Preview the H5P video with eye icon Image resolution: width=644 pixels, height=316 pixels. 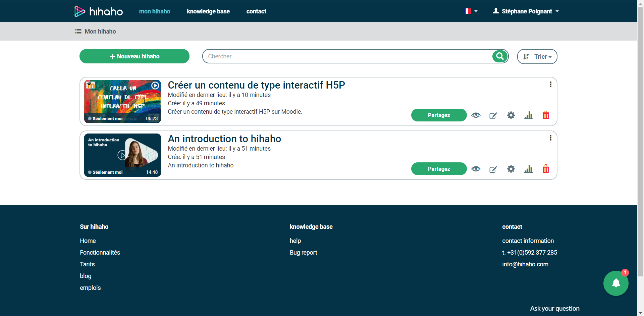[476, 115]
